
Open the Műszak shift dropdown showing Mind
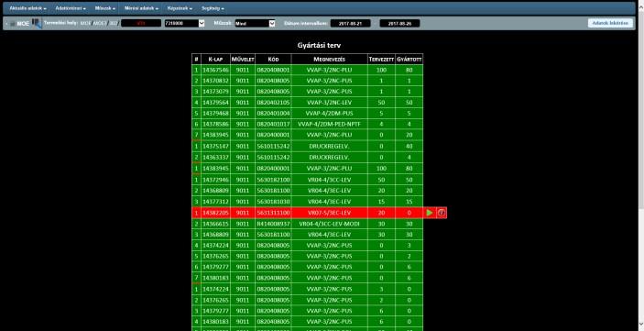[255, 24]
